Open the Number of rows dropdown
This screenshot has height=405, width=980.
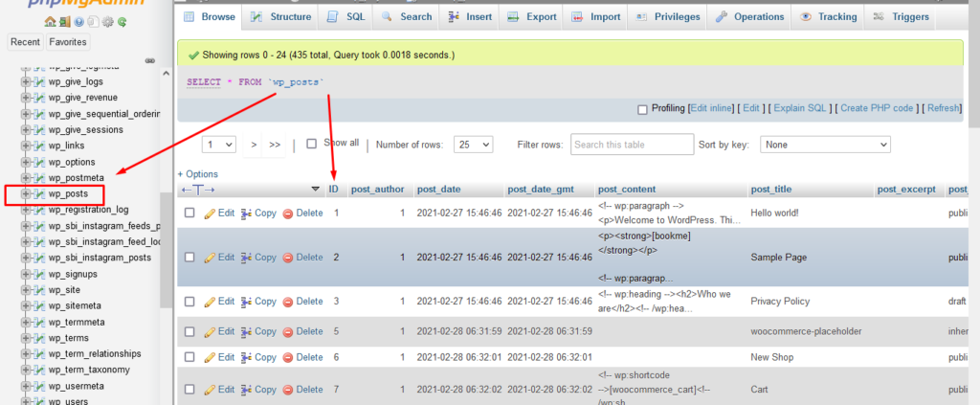(473, 145)
